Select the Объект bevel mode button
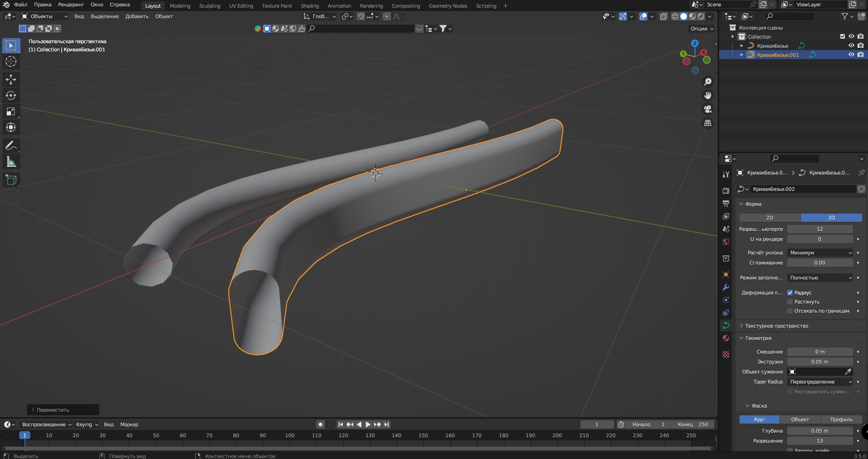The width and height of the screenshot is (868, 459). point(800,419)
